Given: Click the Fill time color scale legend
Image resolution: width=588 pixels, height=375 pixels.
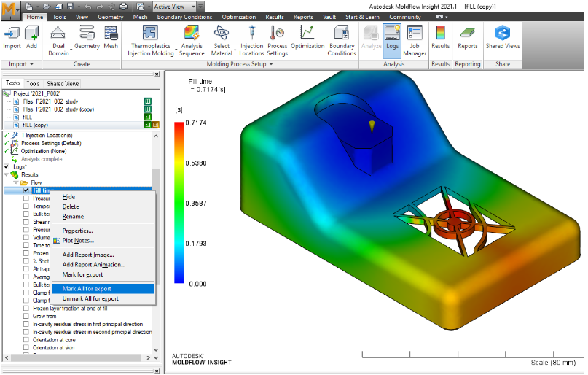Looking at the screenshot, I should coord(179,202).
